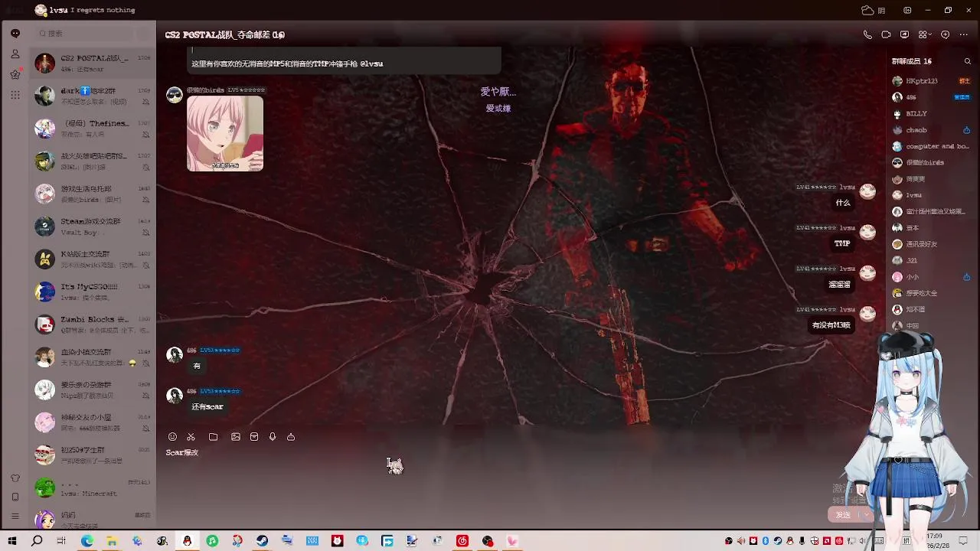Open the dark conversation in the list
Screen dimensions: 980x551
pyautogui.click(x=93, y=96)
